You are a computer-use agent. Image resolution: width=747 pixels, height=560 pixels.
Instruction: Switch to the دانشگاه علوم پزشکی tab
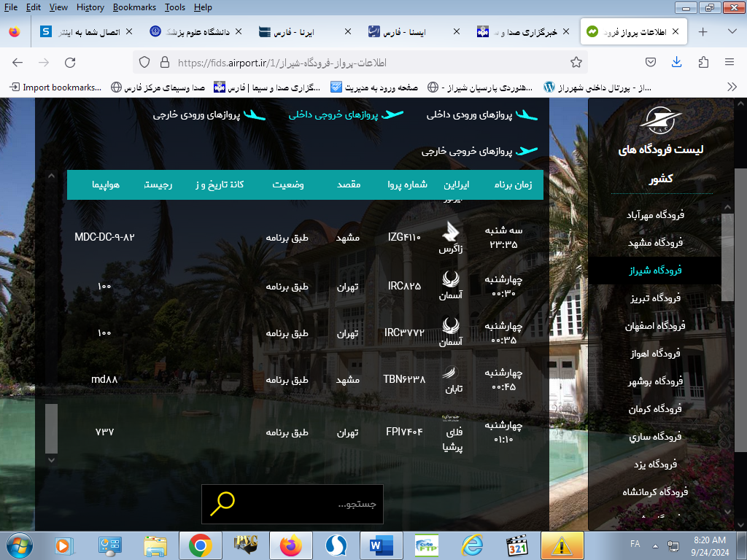[x=194, y=32]
